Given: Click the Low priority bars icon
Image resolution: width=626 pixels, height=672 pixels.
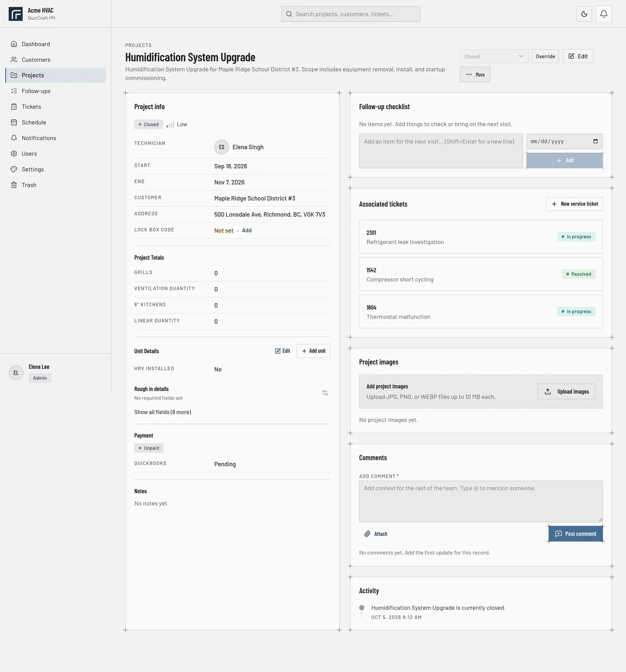Looking at the screenshot, I should click(x=170, y=124).
